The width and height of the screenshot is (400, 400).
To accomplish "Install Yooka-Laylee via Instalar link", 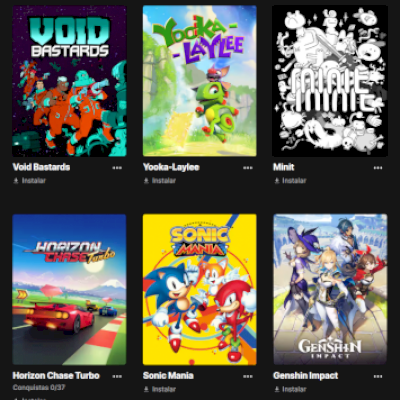I will 164,181.
